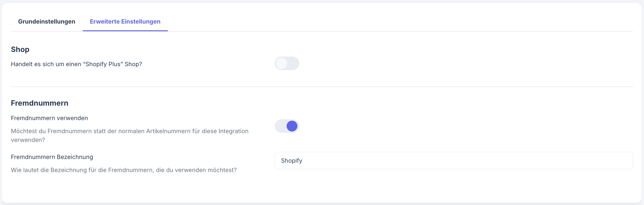This screenshot has height=205, width=644.
Task: Select the Erweiterte Einstellungen tab
Action: tap(125, 22)
